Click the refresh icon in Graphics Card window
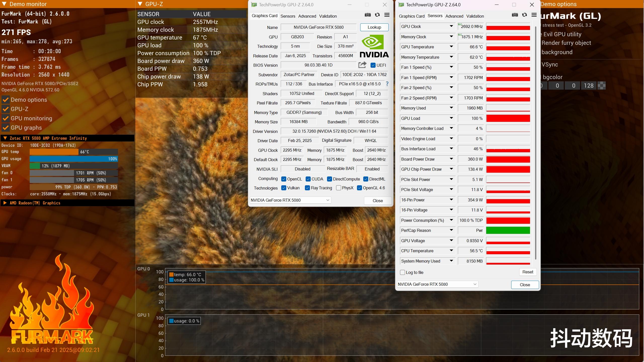This screenshot has width=644, height=362. pyautogui.click(x=377, y=15)
